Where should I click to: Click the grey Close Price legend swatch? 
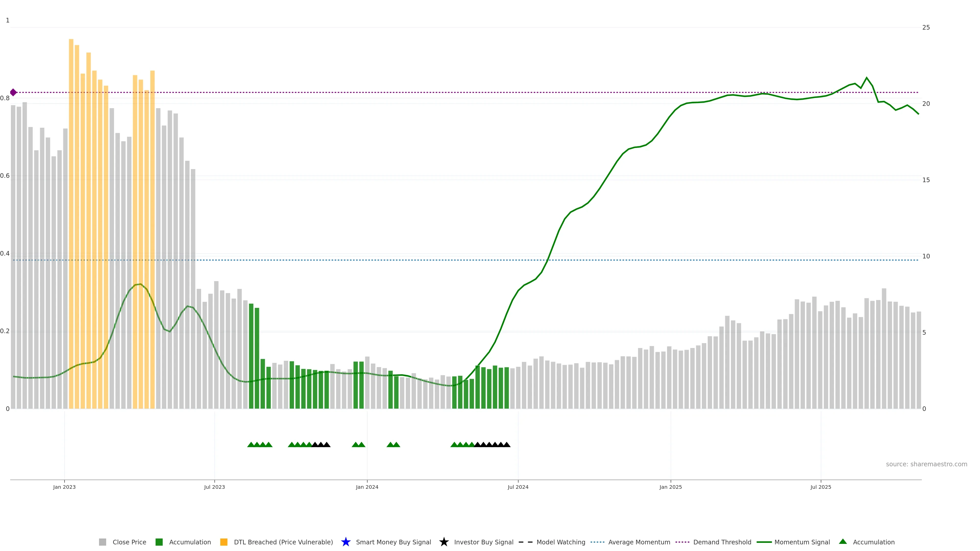tap(102, 542)
